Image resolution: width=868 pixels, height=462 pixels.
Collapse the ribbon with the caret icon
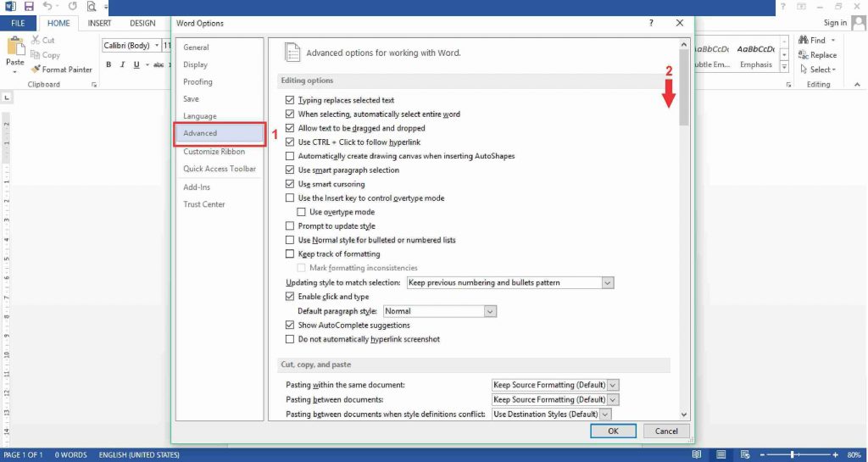coord(857,85)
